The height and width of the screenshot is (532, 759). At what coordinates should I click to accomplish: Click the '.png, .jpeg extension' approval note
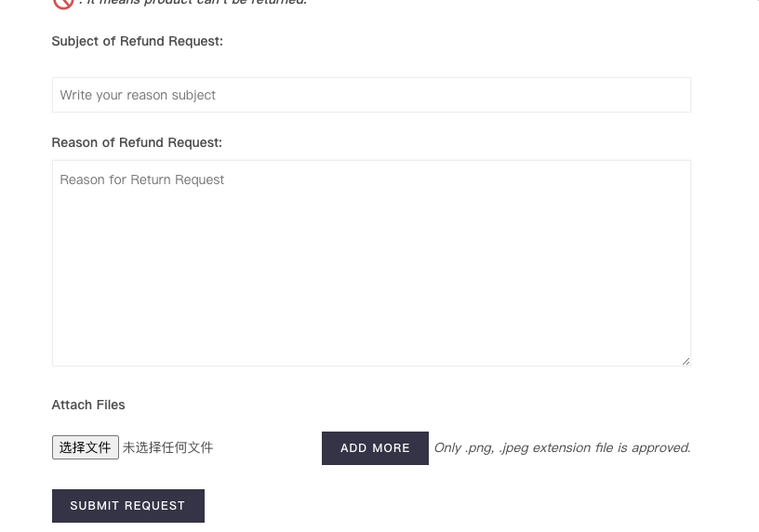[562, 447]
